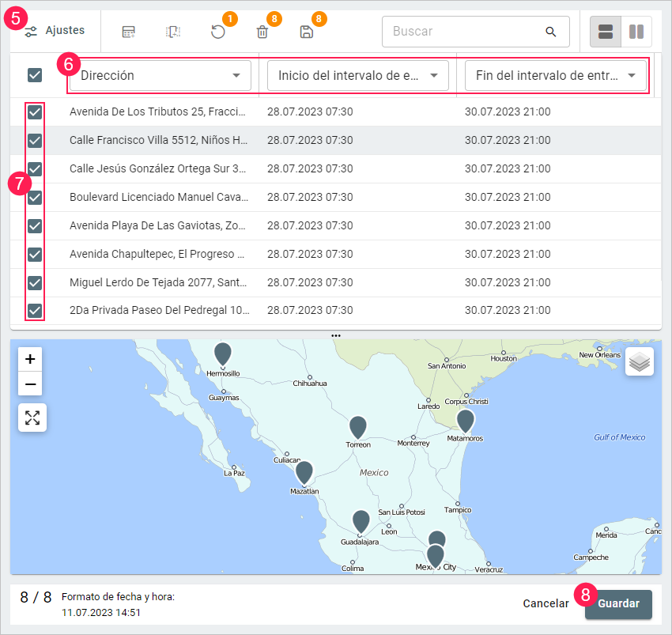The image size is (672, 635).
Task: Uncheck the Avenida De Los Tributos row
Action: pyautogui.click(x=35, y=112)
